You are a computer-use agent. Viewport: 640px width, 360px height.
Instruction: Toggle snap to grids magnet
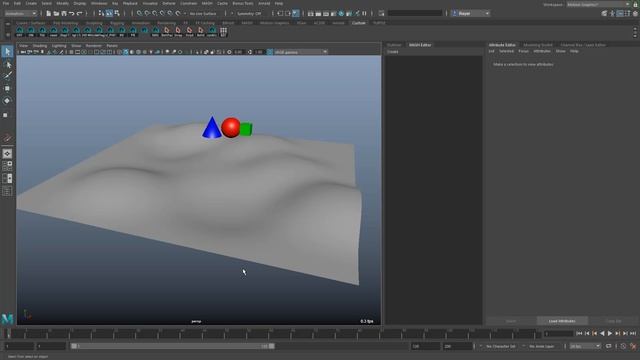(x=140, y=13)
